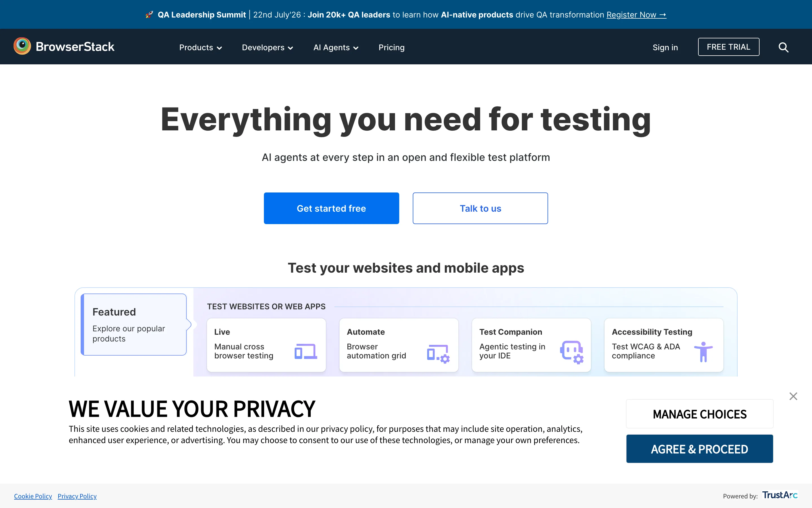Expand the AI Agents dropdown menu

coord(336,47)
